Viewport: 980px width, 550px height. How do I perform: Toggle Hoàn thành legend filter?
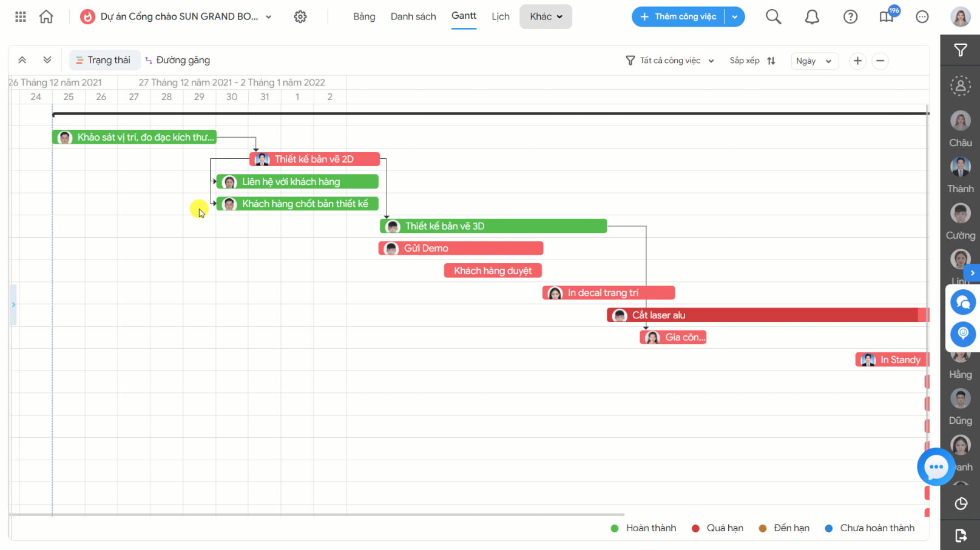tap(643, 528)
